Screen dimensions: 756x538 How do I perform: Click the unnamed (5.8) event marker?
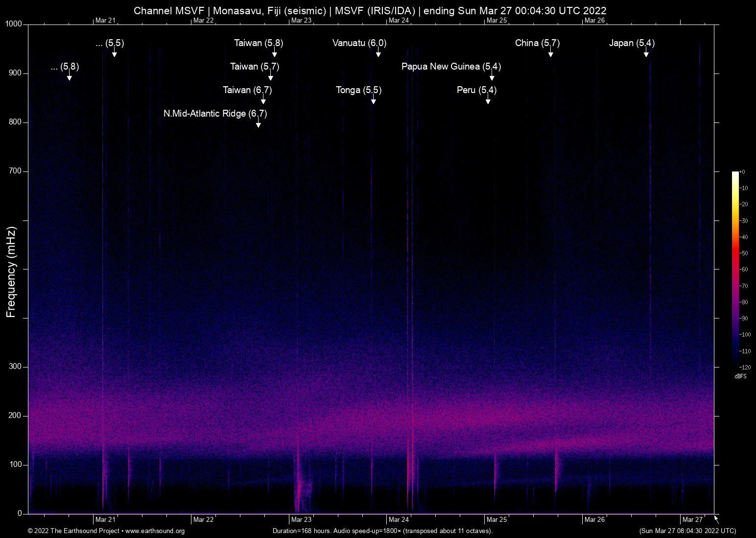(x=65, y=67)
